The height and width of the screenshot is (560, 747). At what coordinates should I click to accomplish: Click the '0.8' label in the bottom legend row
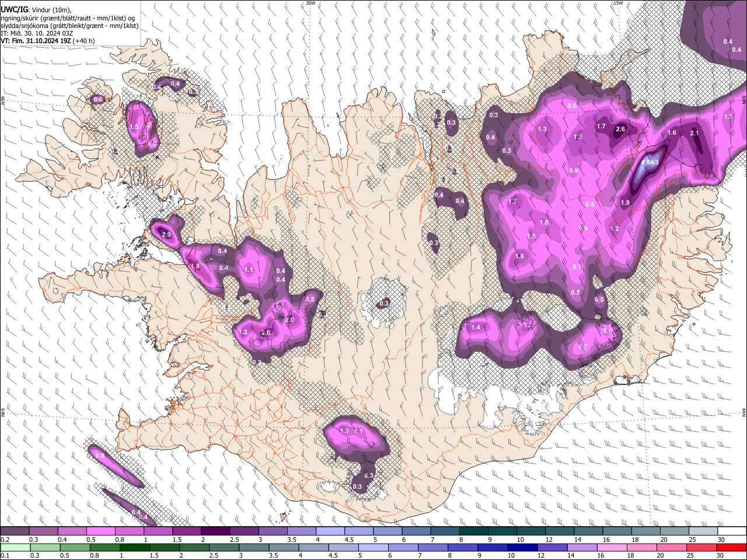[95, 555]
